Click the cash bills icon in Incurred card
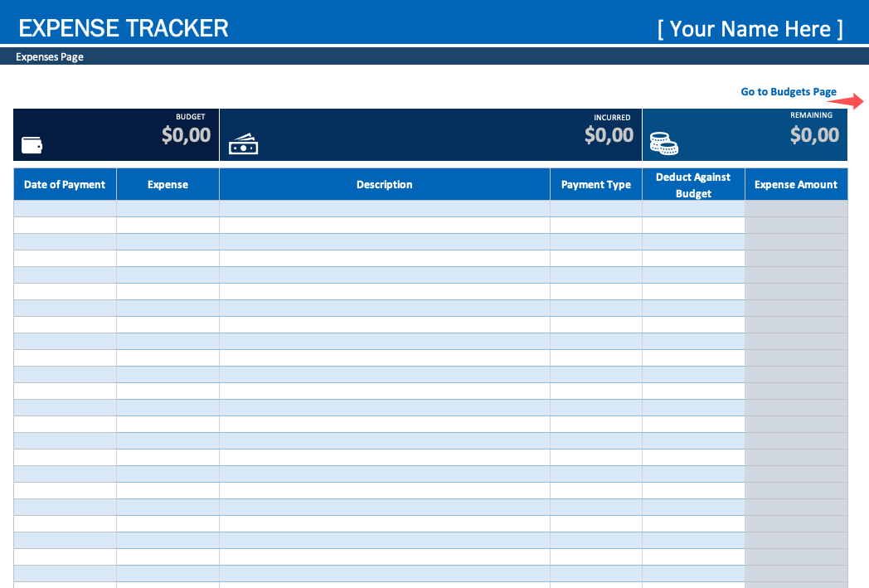The width and height of the screenshot is (869, 588). coord(243,144)
